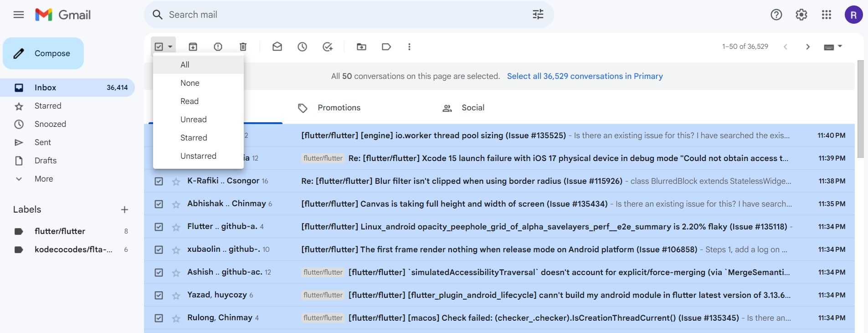
Task: Select all 36,529 conversations in Primary
Action: (585, 76)
